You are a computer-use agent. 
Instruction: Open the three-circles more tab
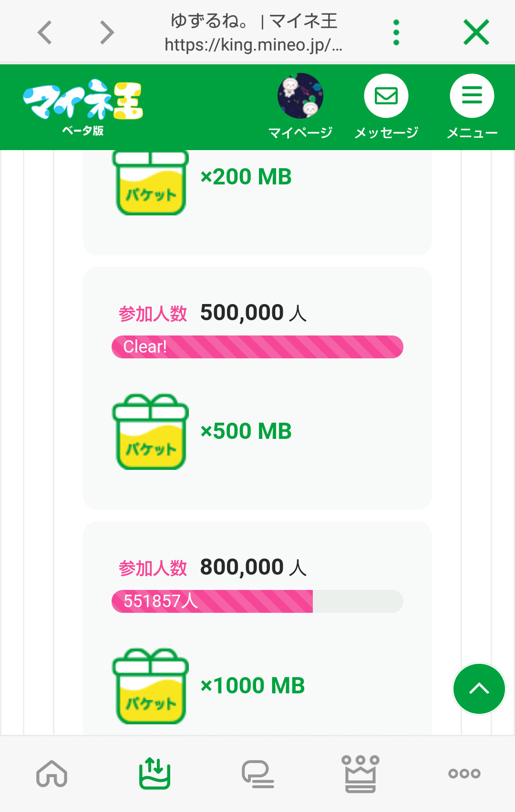click(464, 773)
